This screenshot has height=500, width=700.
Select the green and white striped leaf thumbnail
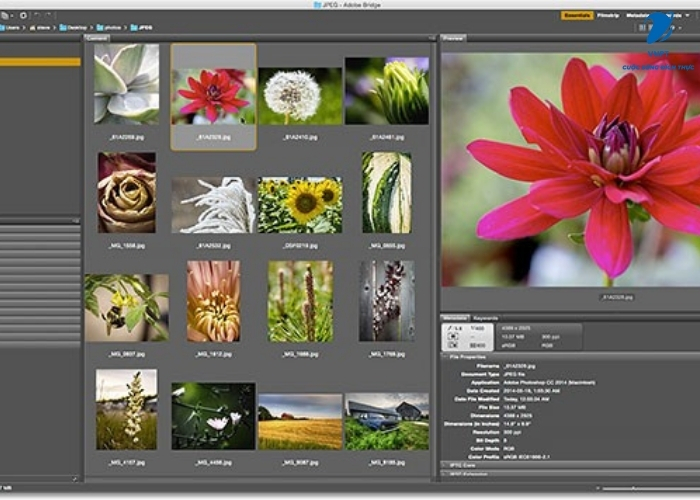pyautogui.click(x=387, y=192)
